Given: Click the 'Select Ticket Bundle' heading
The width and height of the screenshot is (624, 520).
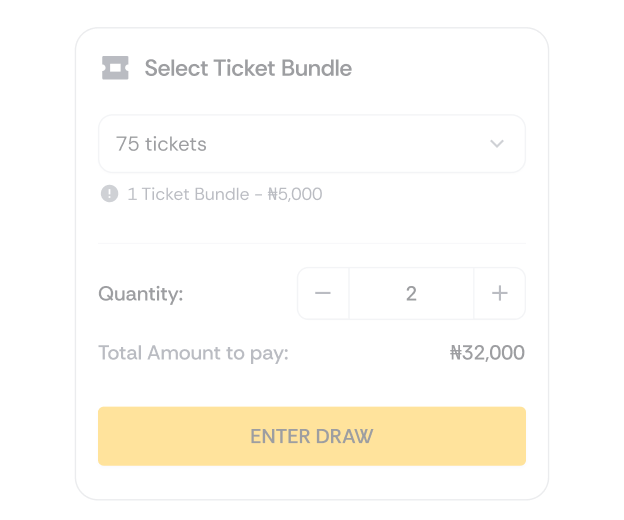Looking at the screenshot, I should point(248,68).
